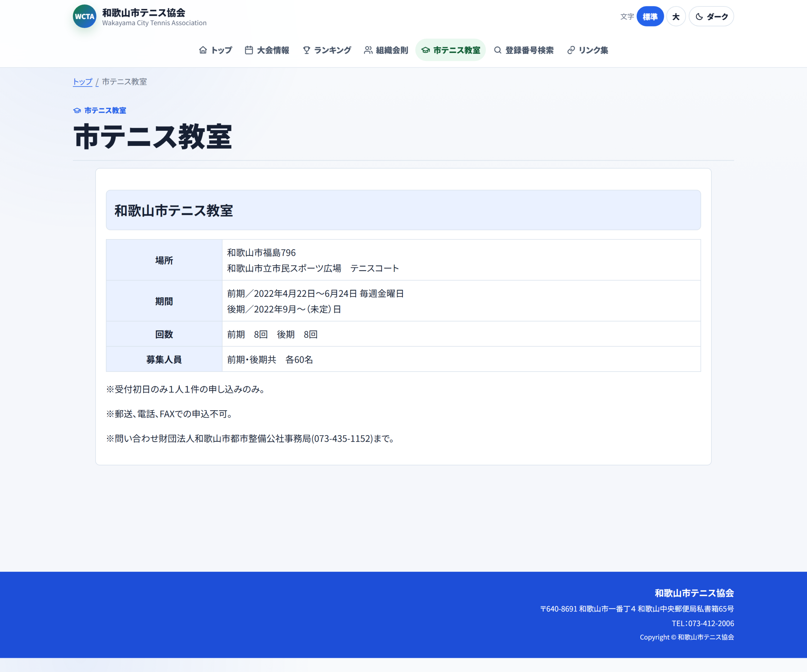Viewport: 807px width, 672px height.
Task: Click the 和歌山市立市民スポーツ広場 テニスコート line
Action: 313,268
